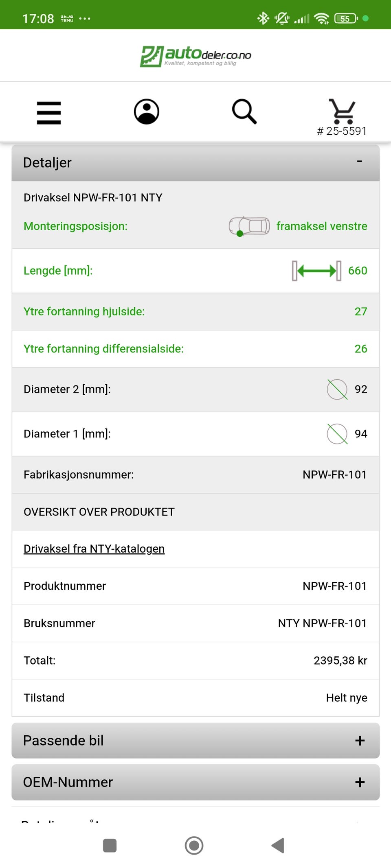Tap the Totalt price 2395,38 kr
The width and height of the screenshot is (391, 868).
coord(340,660)
